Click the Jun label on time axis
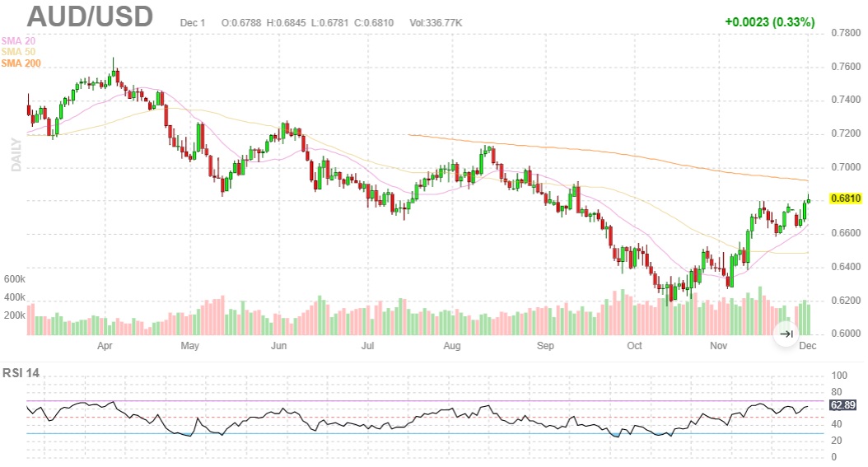The height and width of the screenshot is (467, 868). (278, 346)
